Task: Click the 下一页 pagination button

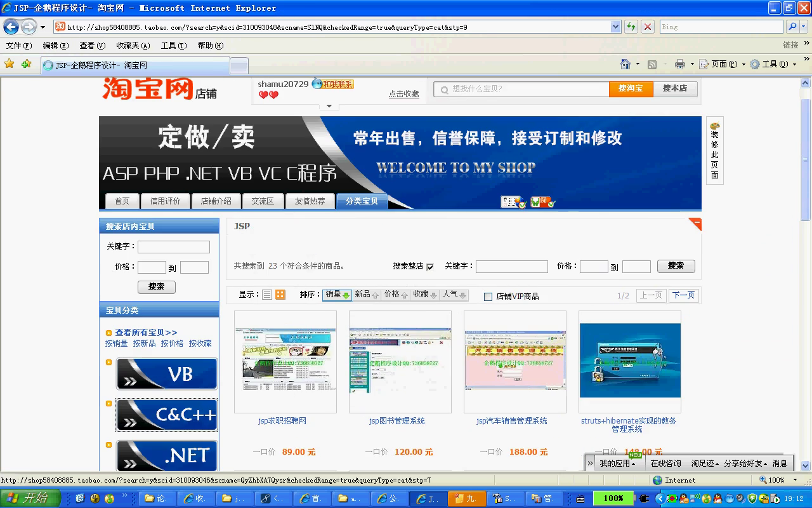Action: [x=683, y=295]
